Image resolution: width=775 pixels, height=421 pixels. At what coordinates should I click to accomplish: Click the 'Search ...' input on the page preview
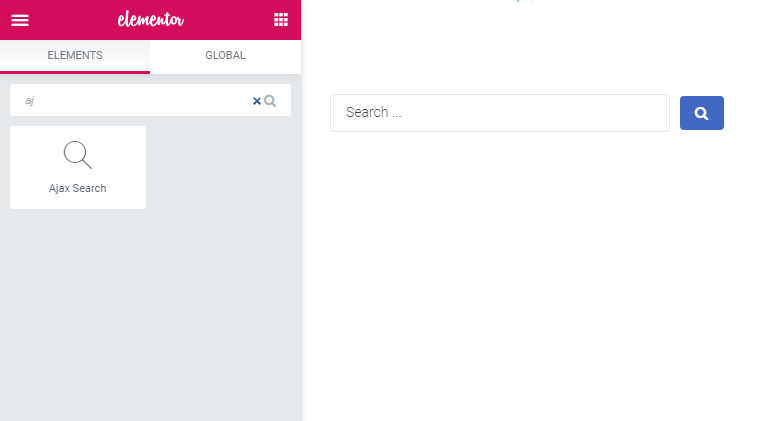tap(500, 113)
